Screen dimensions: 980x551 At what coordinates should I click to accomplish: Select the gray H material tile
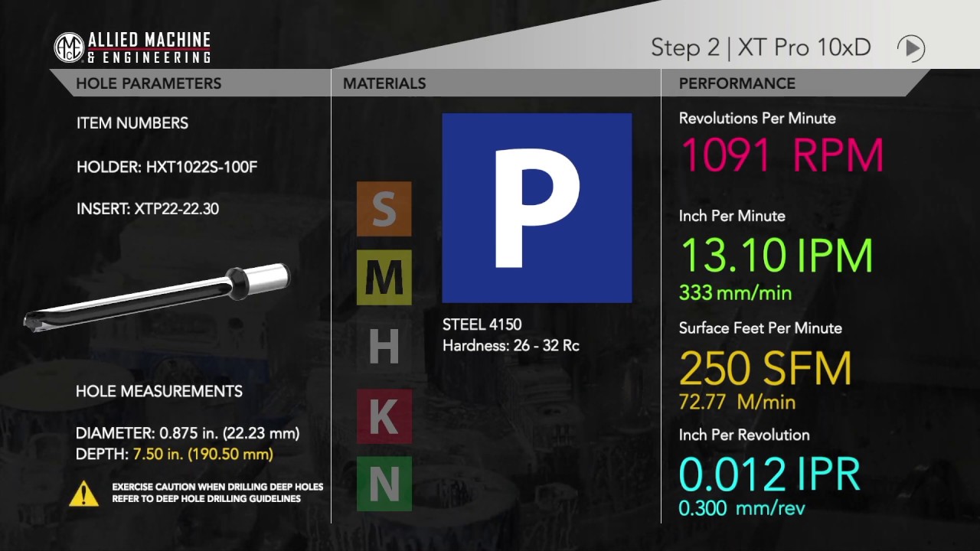tap(384, 347)
